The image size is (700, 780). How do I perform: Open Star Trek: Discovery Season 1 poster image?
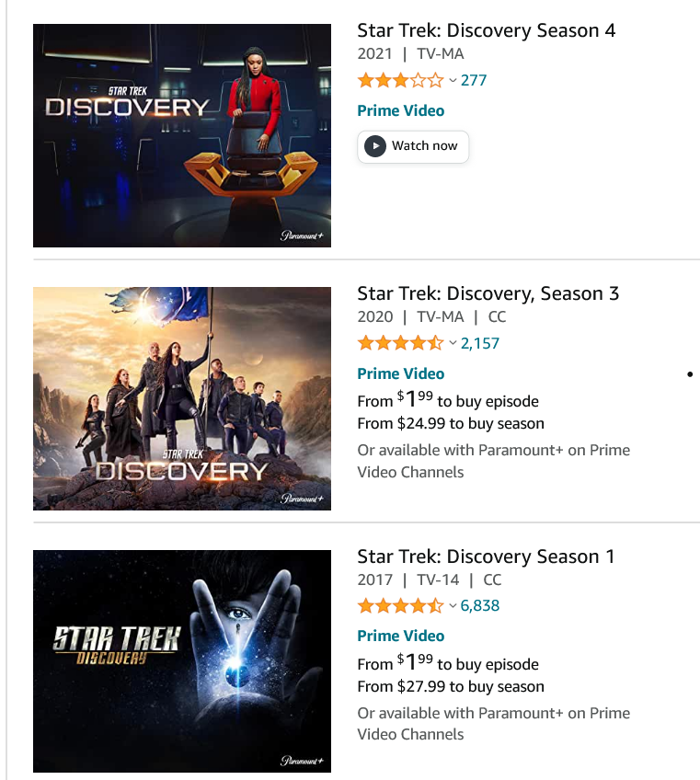click(182, 660)
